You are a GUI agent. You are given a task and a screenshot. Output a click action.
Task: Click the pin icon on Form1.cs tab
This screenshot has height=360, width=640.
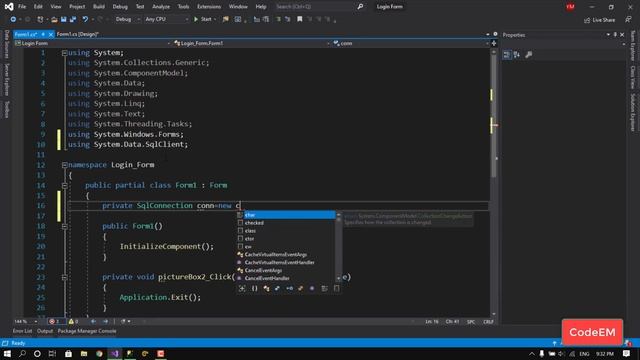point(43,34)
